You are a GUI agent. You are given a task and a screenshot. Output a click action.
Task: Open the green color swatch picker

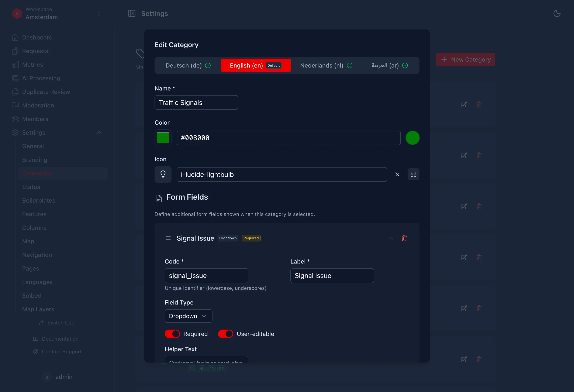(x=163, y=138)
